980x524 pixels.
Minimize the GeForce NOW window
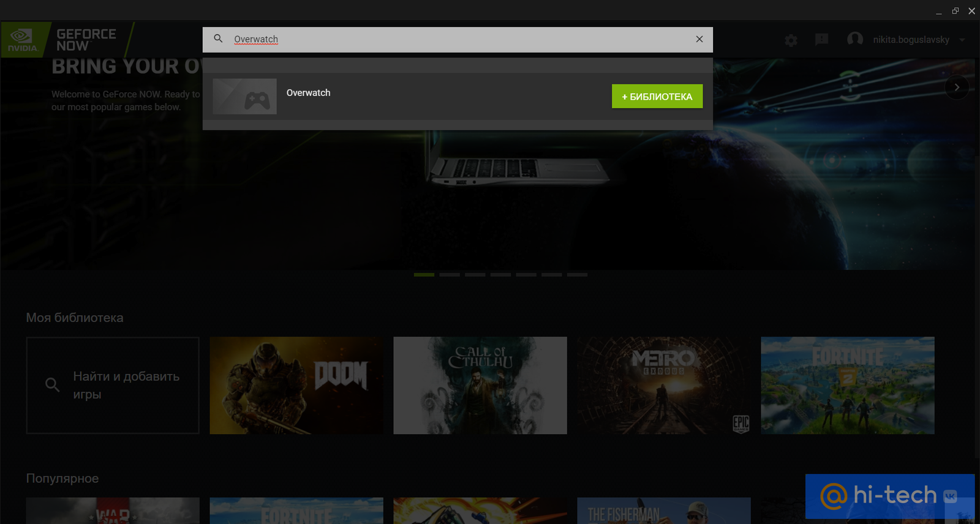tap(938, 11)
